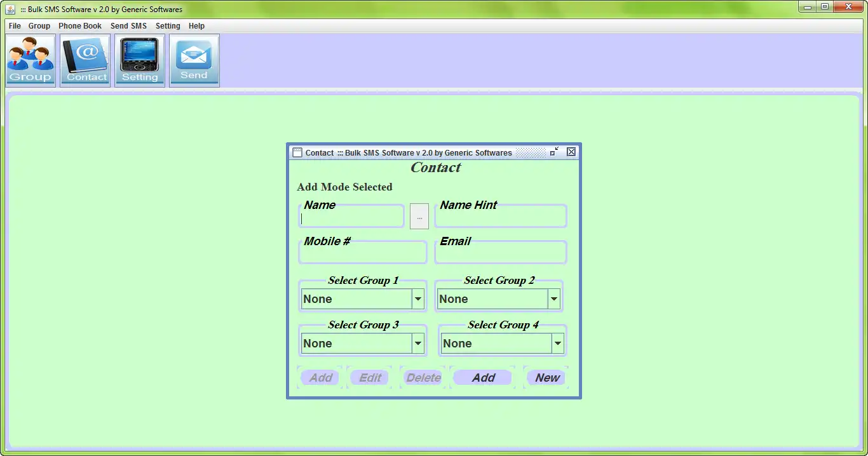This screenshot has width=868, height=456.
Task: Expand the Select Group 3 dropdown
Action: [x=418, y=344]
